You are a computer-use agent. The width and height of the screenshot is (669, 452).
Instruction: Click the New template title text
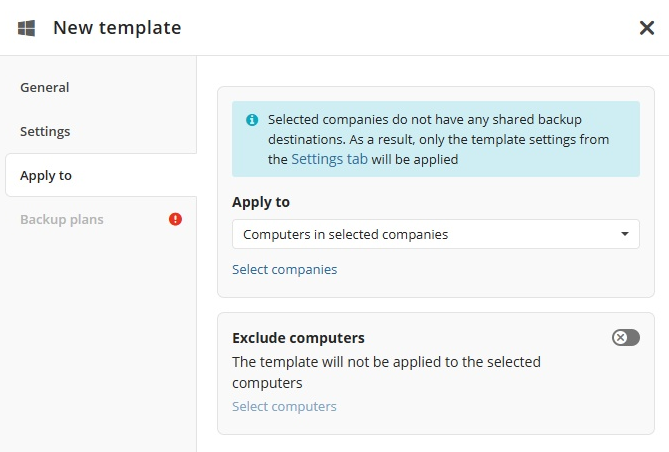click(117, 28)
